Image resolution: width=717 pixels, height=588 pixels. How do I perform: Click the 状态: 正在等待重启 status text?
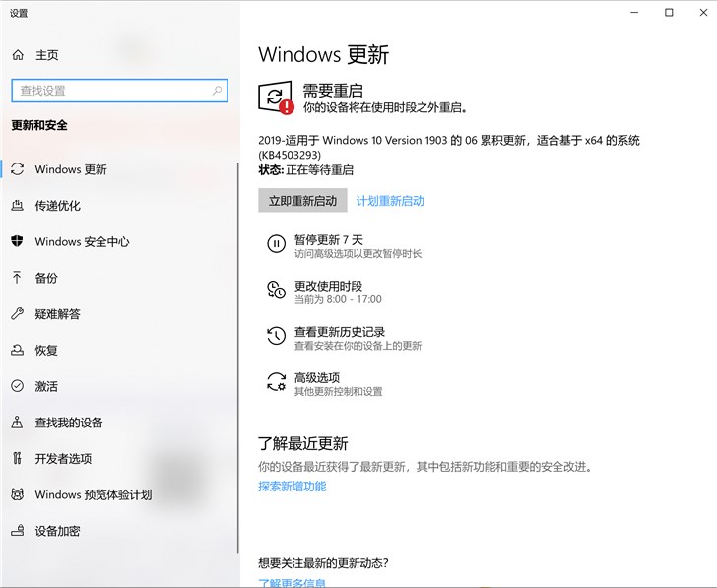[x=306, y=170]
